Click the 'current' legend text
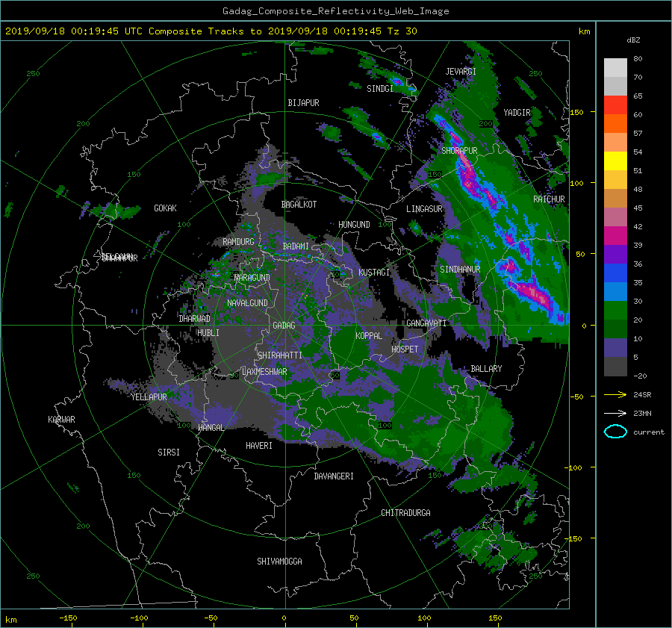Screen dimensions: 672x628 click(x=648, y=432)
